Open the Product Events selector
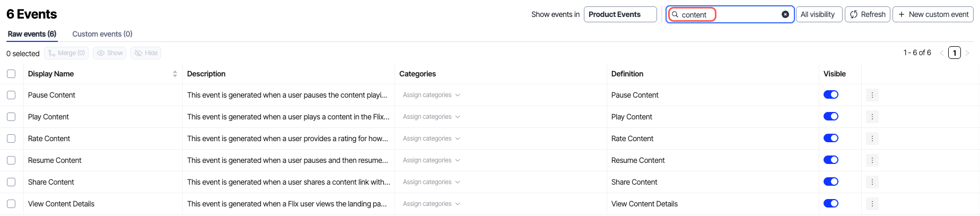The width and height of the screenshot is (980, 216). 620,14
